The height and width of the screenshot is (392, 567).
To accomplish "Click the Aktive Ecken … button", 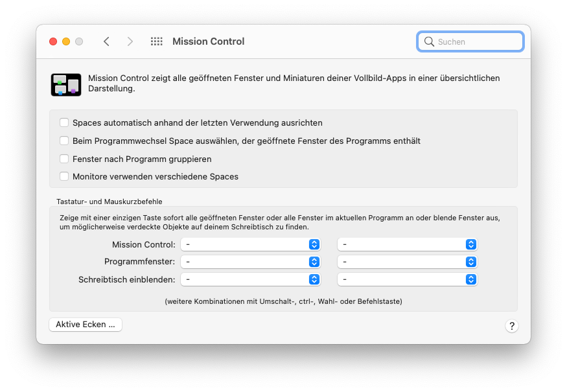I will click(x=86, y=325).
